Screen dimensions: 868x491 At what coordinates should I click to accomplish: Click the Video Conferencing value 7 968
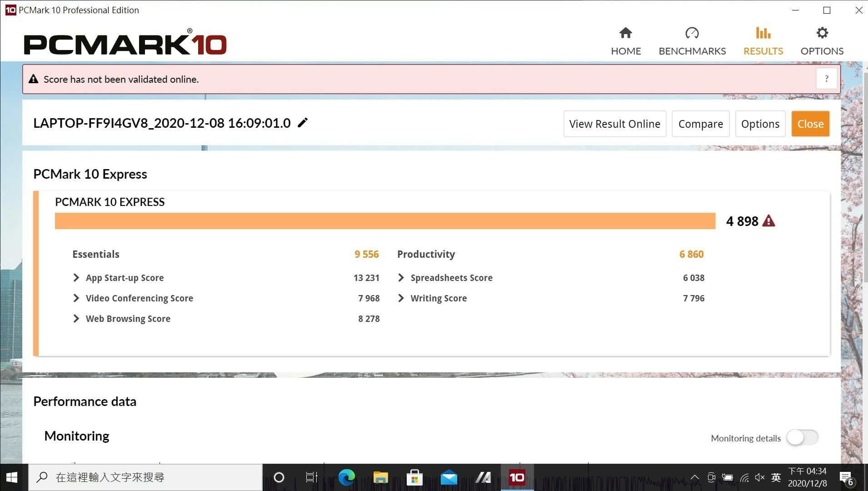tap(369, 298)
